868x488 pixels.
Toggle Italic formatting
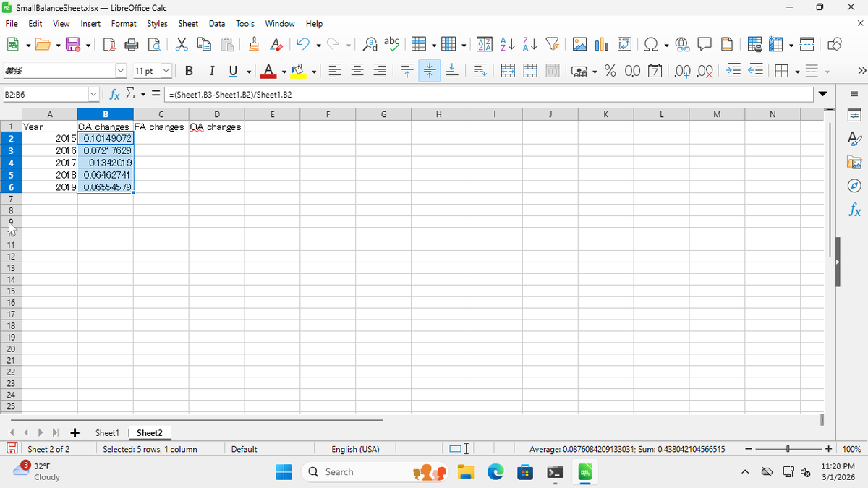click(x=212, y=71)
